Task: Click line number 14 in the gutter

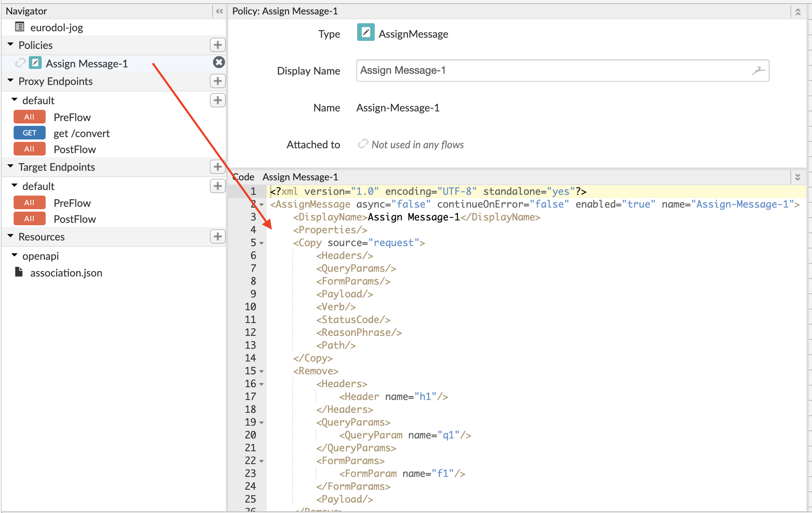Action: (250, 358)
